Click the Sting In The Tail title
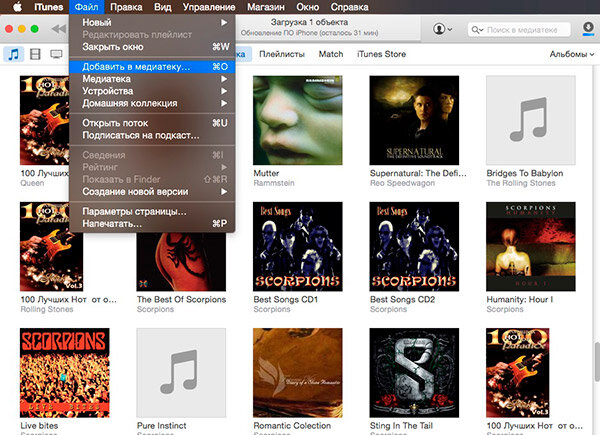 [x=401, y=426]
